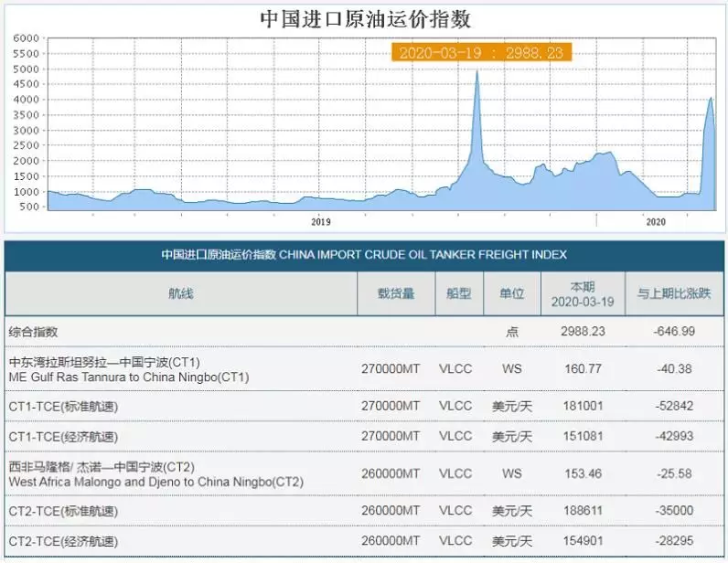Viewport: 728px width, 563px height.
Task: Click the 船型 column header
Action: 459,293
